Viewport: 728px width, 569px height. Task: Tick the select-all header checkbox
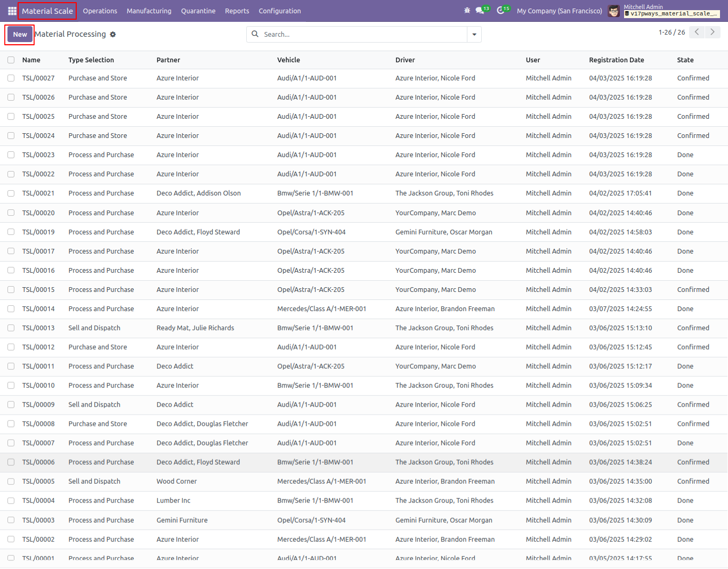[x=11, y=60]
